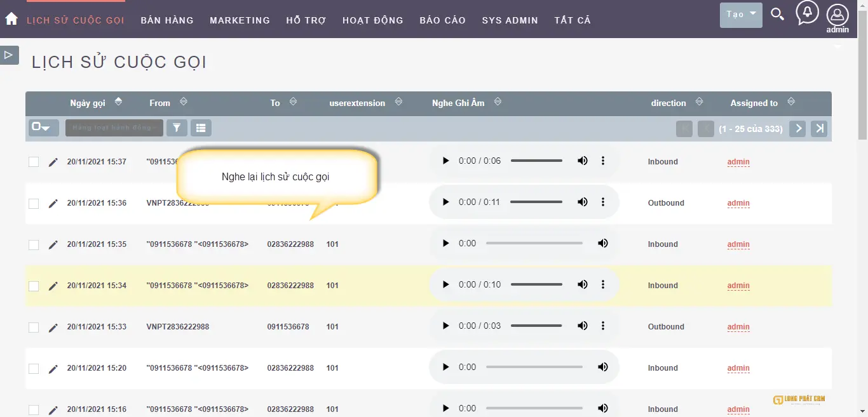This screenshot has width=868, height=417.
Task: Open the Ngày gọi column sort control
Action: pyautogui.click(x=118, y=102)
